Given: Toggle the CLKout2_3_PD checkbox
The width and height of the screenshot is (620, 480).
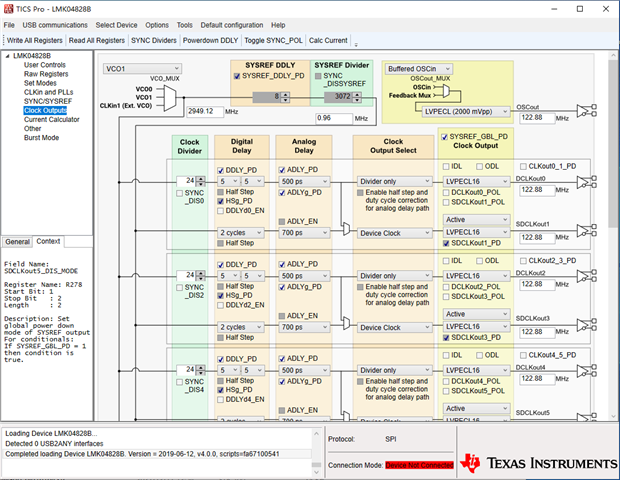Looking at the screenshot, I should click(523, 261).
